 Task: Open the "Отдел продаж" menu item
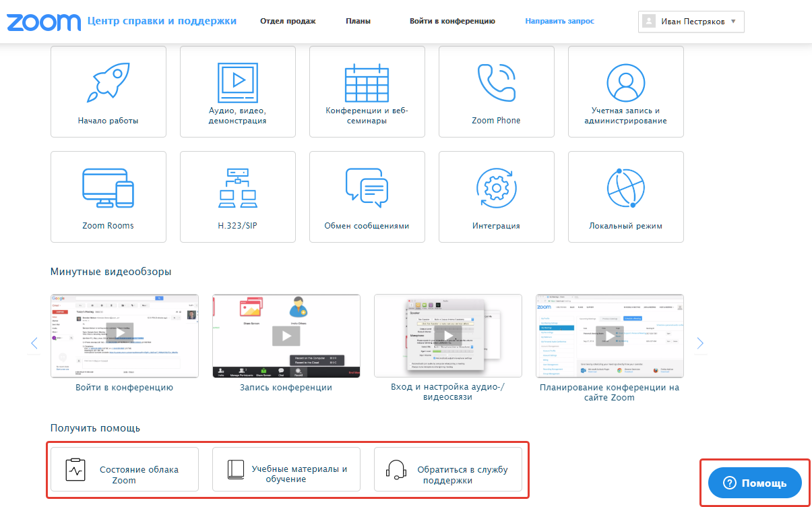287,21
